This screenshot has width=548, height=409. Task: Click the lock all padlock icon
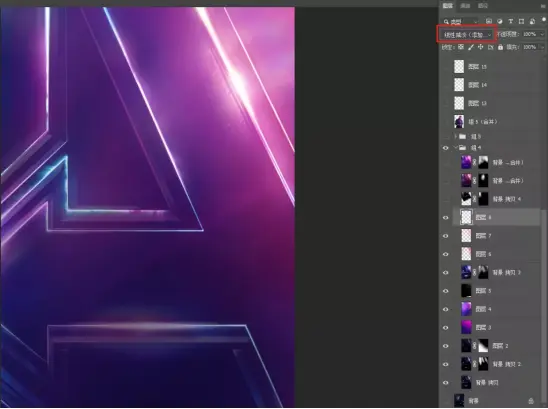coord(500,47)
